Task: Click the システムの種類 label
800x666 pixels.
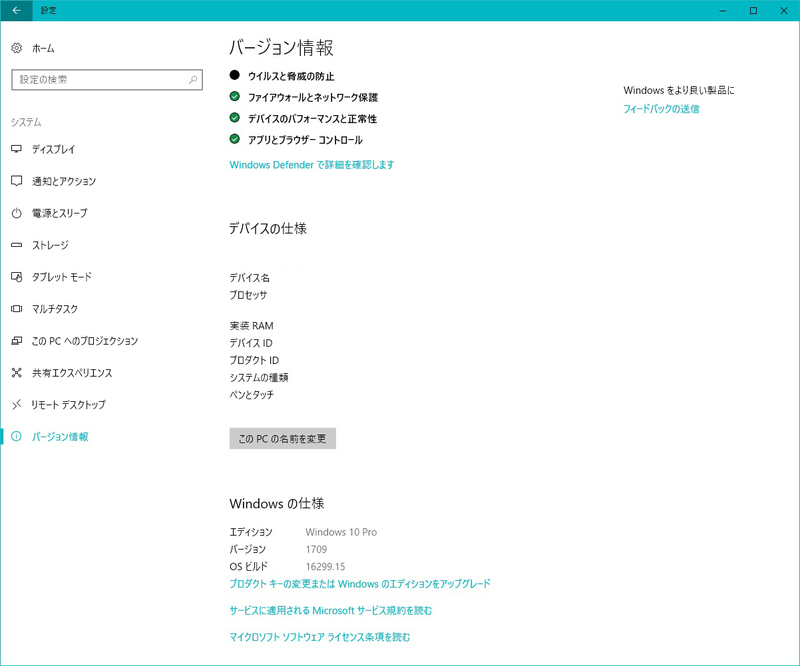Action: click(x=259, y=378)
